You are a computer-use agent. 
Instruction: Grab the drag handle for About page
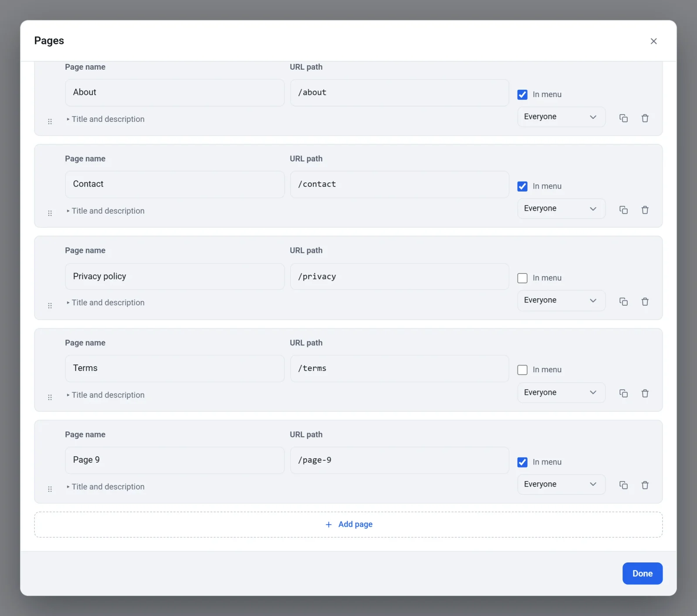point(50,121)
